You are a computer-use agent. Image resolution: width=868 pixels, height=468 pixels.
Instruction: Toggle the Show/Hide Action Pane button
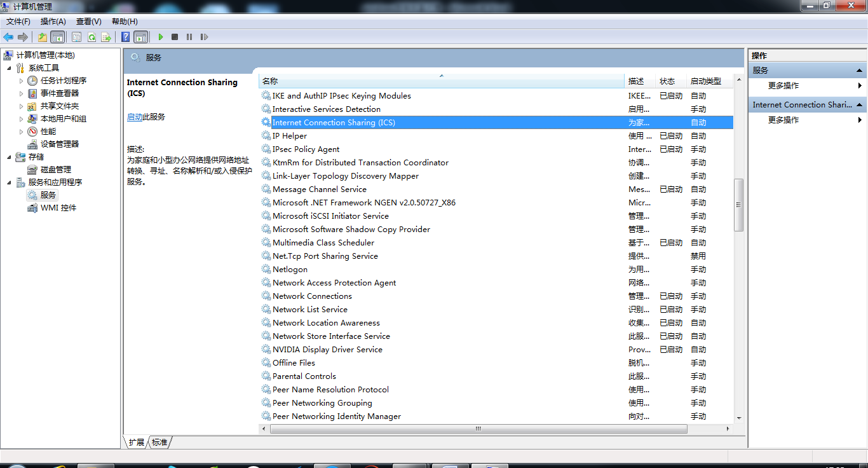coord(140,37)
